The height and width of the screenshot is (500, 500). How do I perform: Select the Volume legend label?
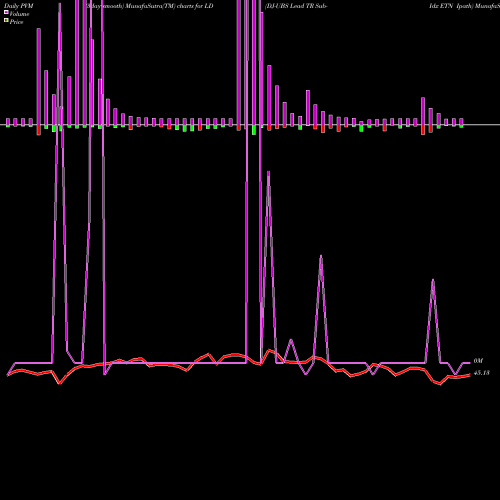(x=19, y=14)
